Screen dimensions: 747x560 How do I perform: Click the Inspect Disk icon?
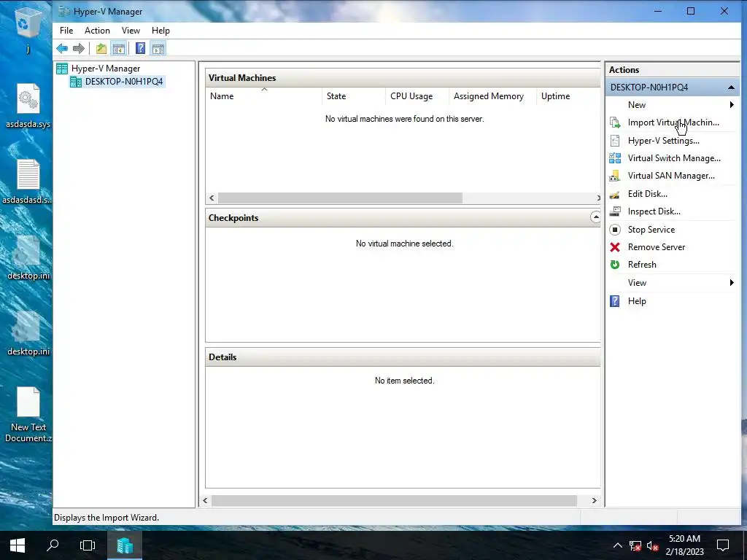click(x=615, y=211)
